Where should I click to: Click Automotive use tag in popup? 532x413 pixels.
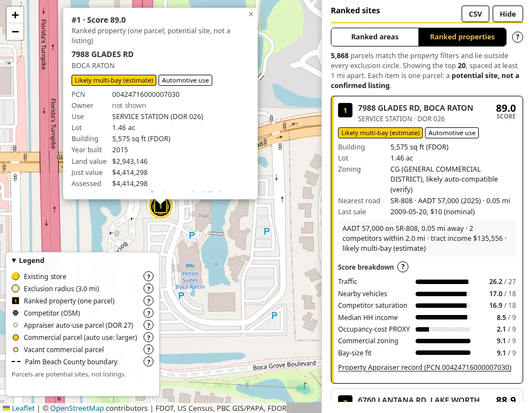pos(185,80)
